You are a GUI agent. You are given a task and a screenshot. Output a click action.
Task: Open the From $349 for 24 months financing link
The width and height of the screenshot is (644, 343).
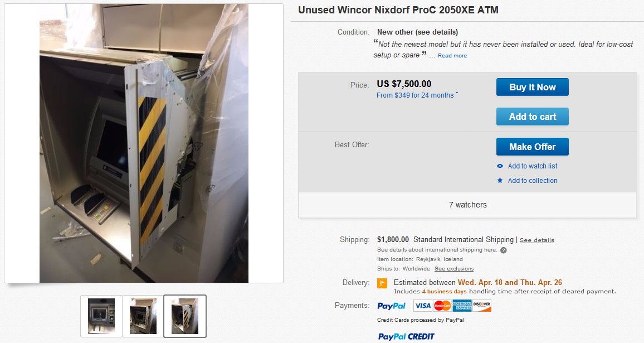(415, 95)
